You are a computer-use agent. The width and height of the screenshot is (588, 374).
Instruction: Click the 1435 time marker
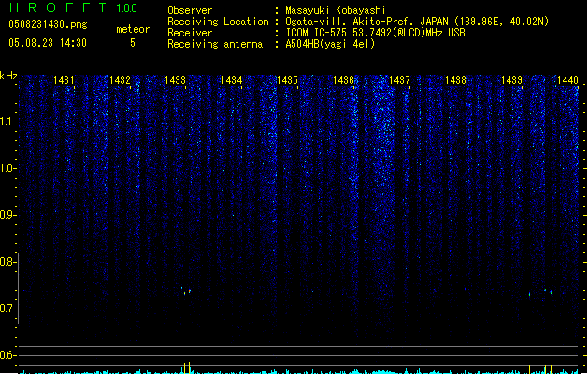pos(287,80)
